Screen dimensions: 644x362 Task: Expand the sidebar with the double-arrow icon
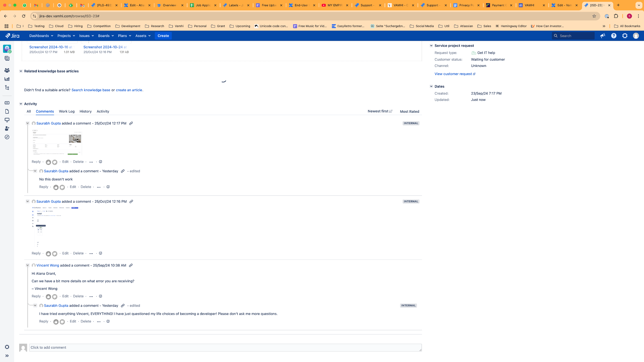click(7, 356)
